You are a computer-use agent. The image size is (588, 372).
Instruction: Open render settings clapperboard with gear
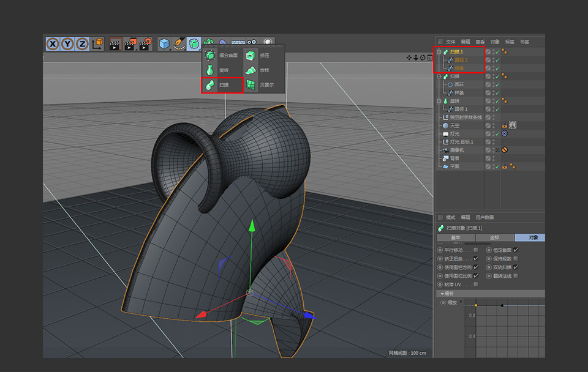tap(146, 44)
